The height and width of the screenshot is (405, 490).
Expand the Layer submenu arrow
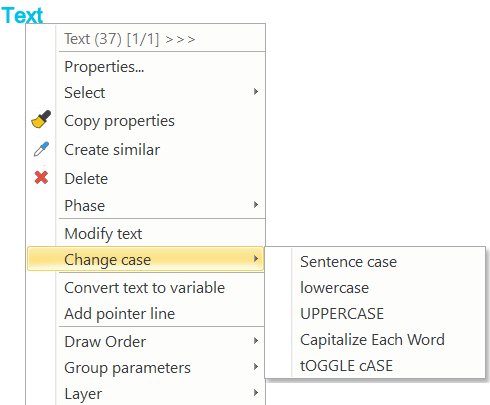256,393
